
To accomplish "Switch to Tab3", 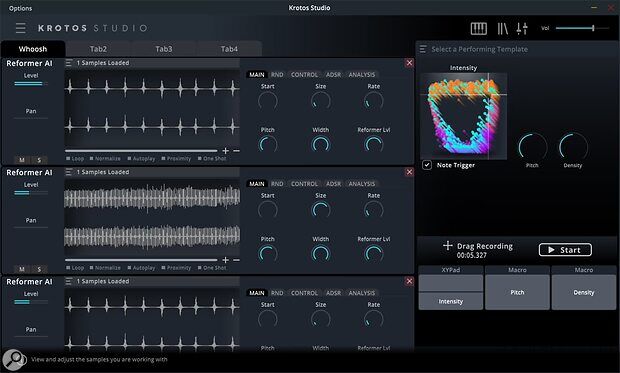I will tap(164, 49).
